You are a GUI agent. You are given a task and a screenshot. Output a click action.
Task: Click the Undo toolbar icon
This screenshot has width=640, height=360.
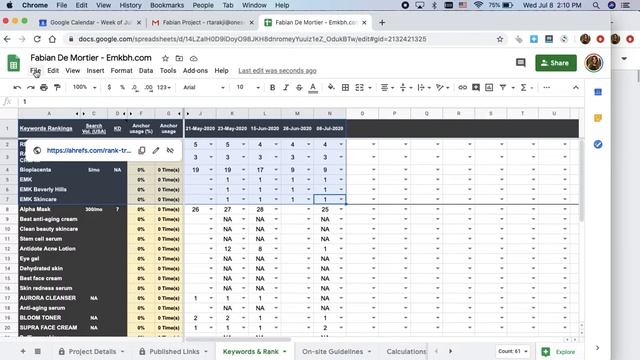(x=17, y=87)
